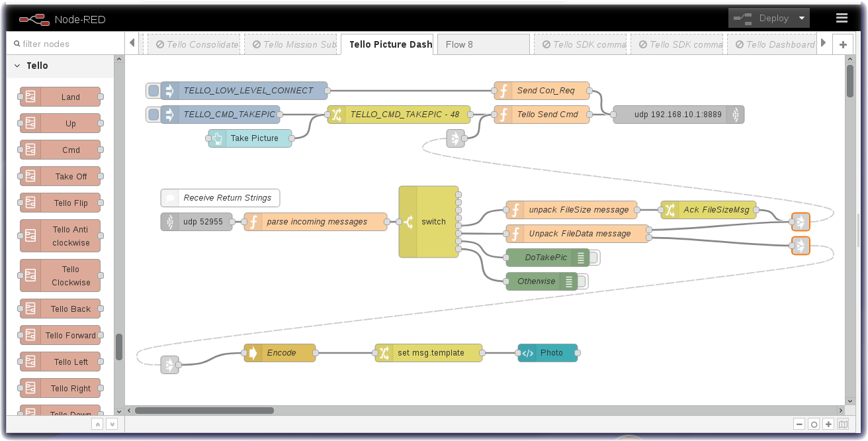
Task: Select the Photo template node
Action: (548, 353)
